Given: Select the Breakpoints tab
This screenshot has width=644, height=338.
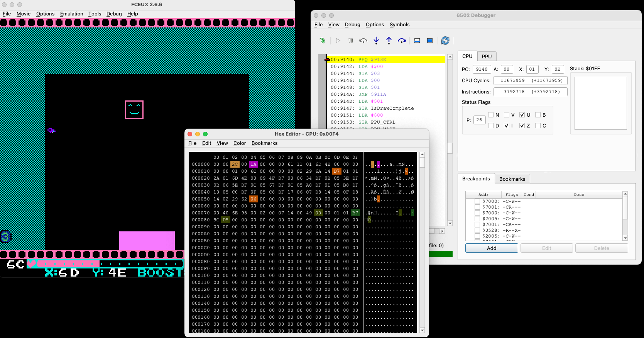Looking at the screenshot, I should point(476,178).
